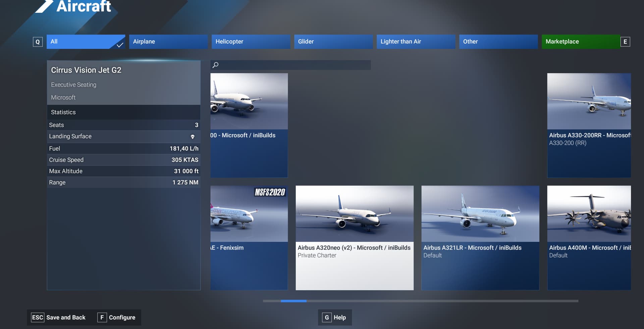
Task: Pick the Airbus A400M aircraft tile
Action: click(589, 238)
